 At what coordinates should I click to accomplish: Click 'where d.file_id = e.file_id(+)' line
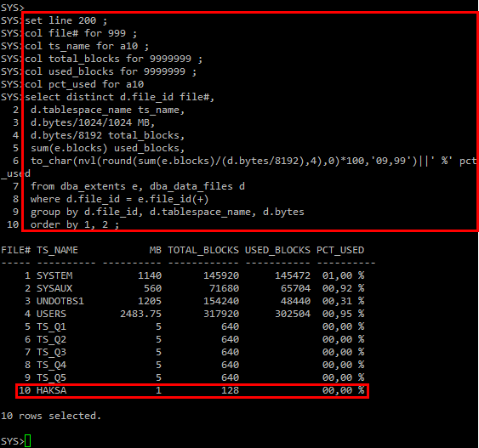(119, 199)
